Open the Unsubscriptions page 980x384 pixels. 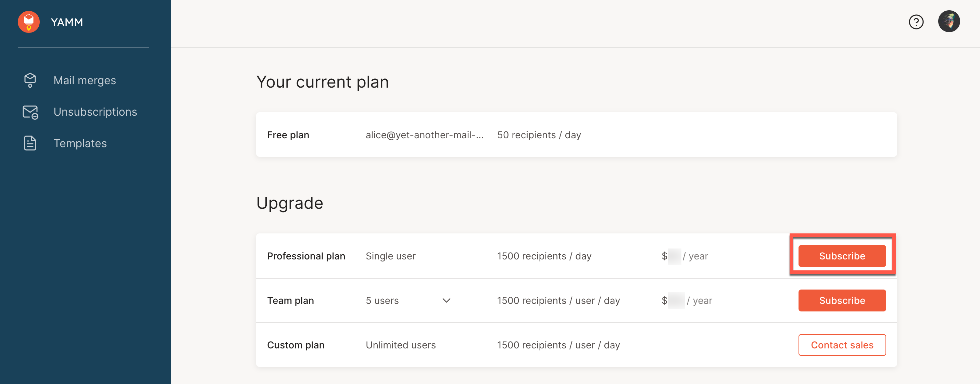tap(95, 112)
